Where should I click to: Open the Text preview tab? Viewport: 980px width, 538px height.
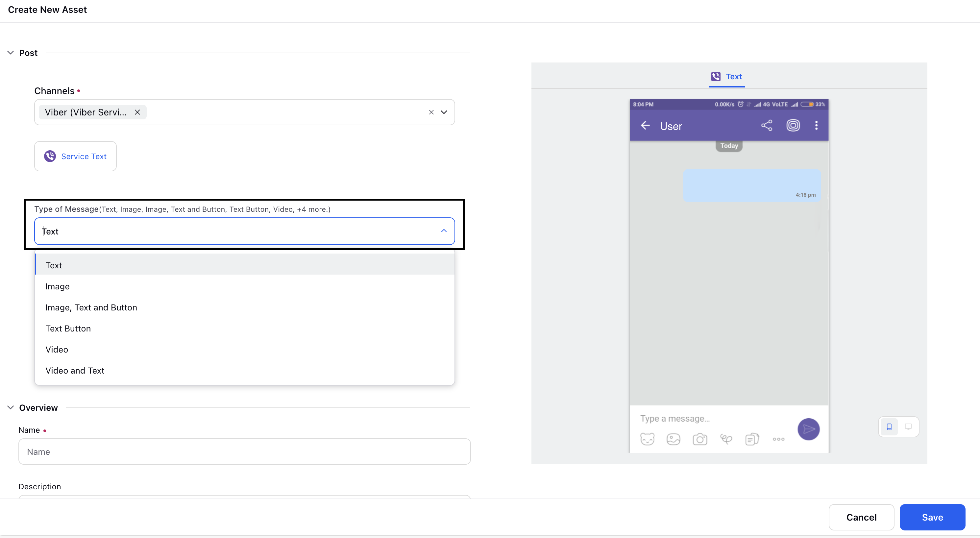coord(726,77)
